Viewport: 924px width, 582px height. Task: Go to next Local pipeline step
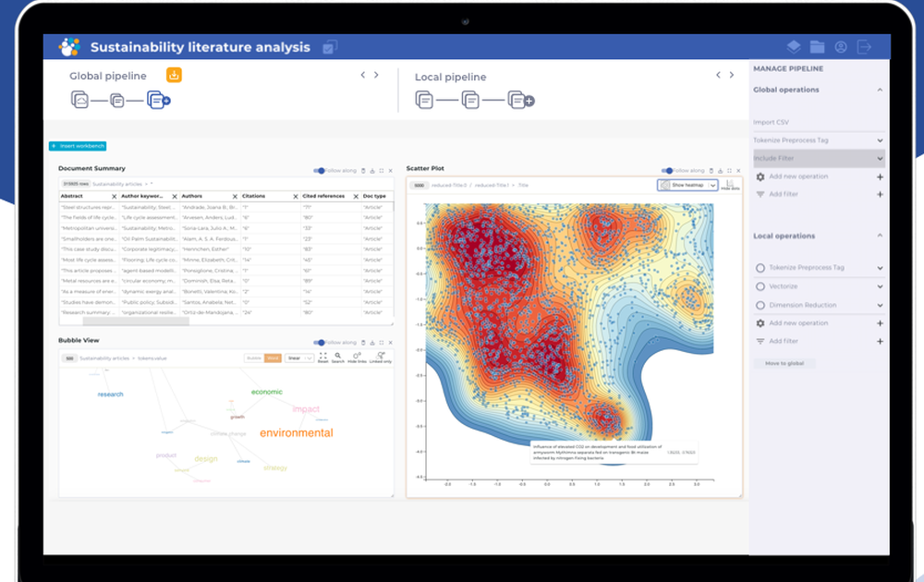click(x=731, y=75)
